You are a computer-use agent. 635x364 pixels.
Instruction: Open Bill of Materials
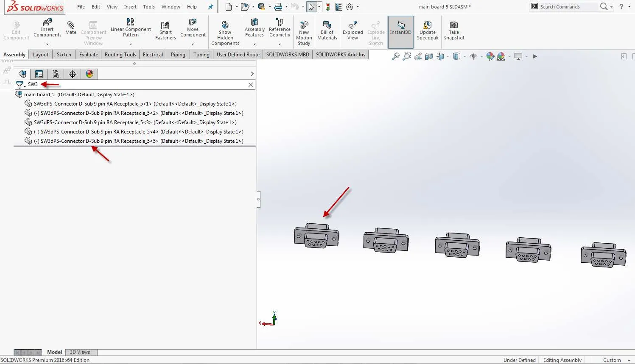[327, 31]
